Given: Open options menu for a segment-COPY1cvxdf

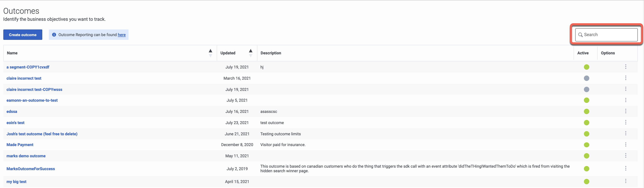Looking at the screenshot, I should [626, 67].
